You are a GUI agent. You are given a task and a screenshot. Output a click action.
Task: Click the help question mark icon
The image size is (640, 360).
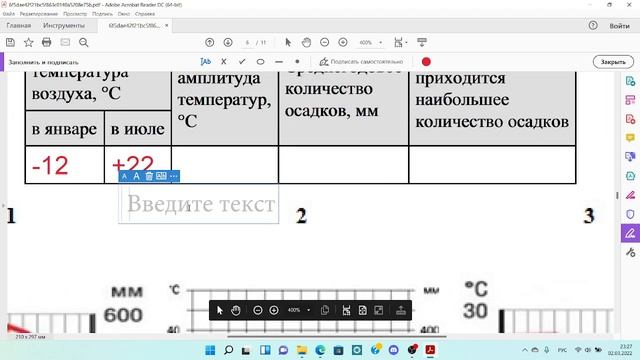coord(593,25)
